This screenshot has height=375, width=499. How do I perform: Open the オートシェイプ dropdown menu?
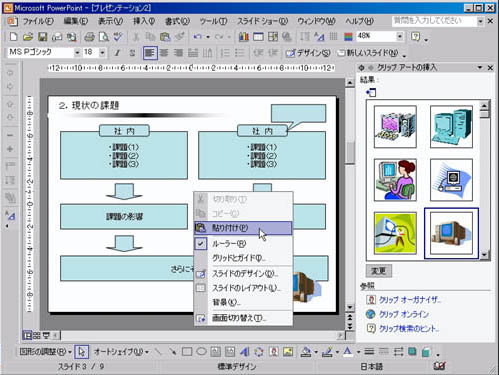121,352
